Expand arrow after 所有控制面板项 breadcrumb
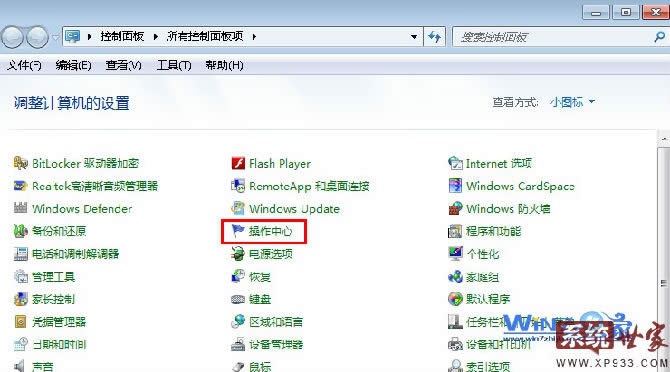The image size is (670, 372). coord(254,37)
